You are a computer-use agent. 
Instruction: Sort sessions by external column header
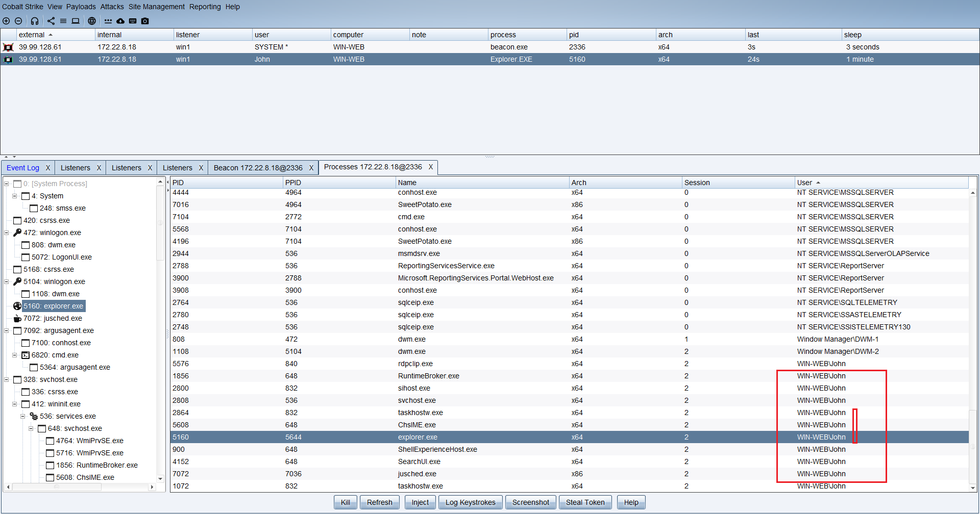[55, 35]
